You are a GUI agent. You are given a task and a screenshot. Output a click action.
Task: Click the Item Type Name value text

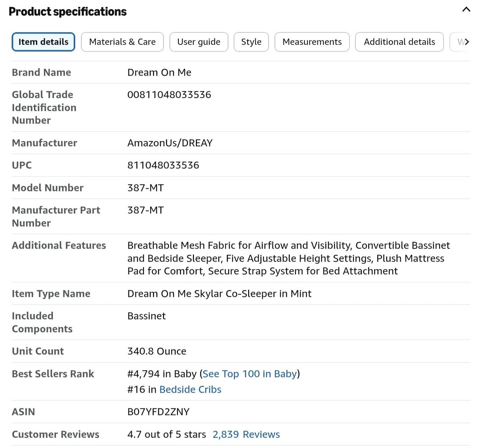(x=219, y=294)
